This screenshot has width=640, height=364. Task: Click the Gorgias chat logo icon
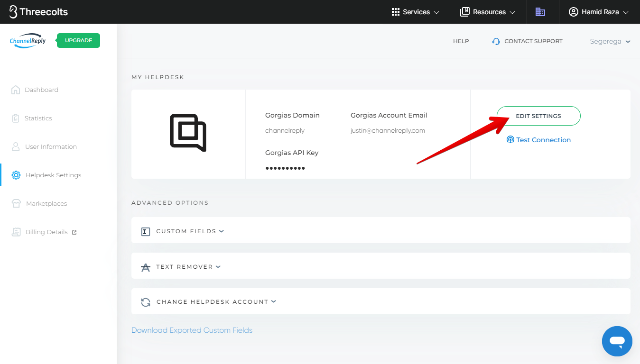[188, 132]
